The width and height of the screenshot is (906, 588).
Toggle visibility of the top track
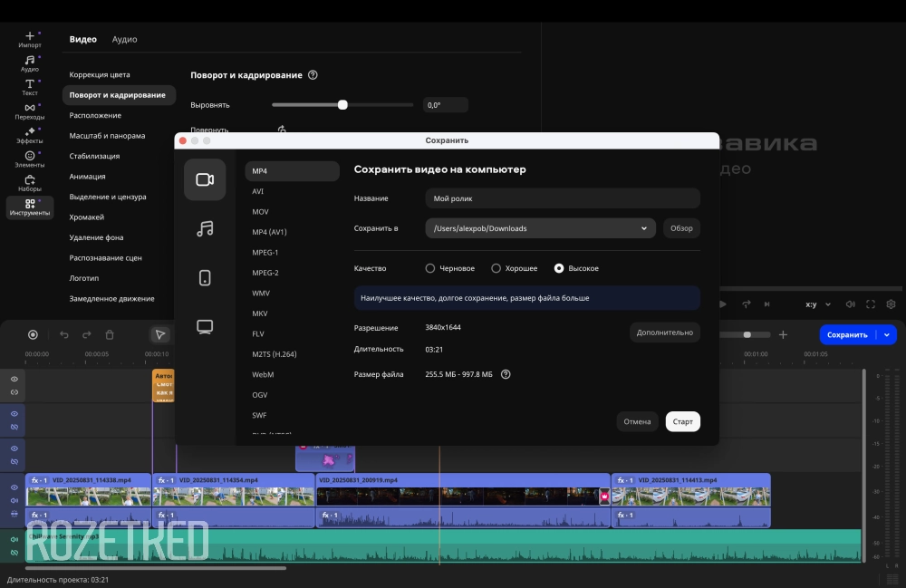click(14, 379)
